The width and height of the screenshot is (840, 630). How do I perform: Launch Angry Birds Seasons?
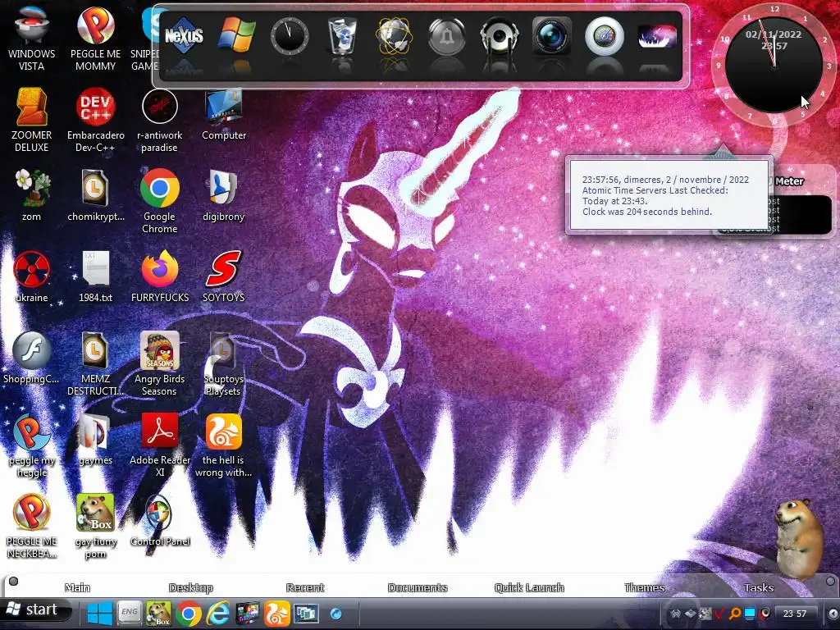click(160, 363)
